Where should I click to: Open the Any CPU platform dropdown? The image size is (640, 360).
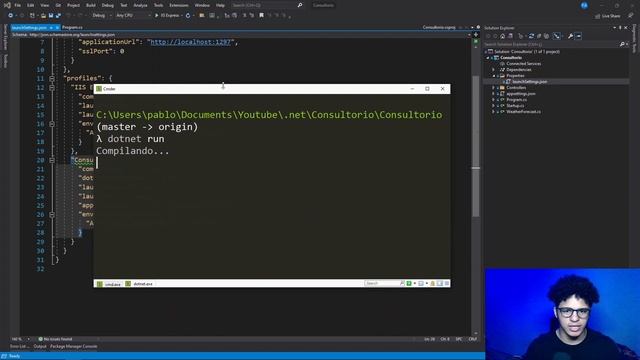tap(133, 16)
